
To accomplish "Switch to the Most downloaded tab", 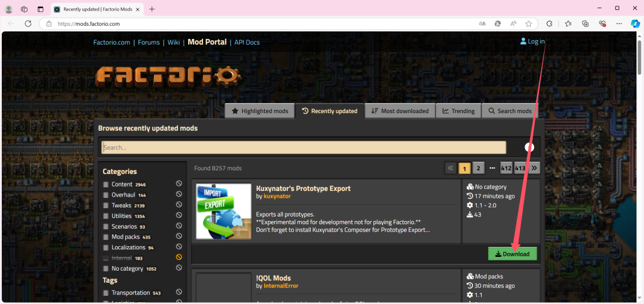I will pyautogui.click(x=400, y=111).
